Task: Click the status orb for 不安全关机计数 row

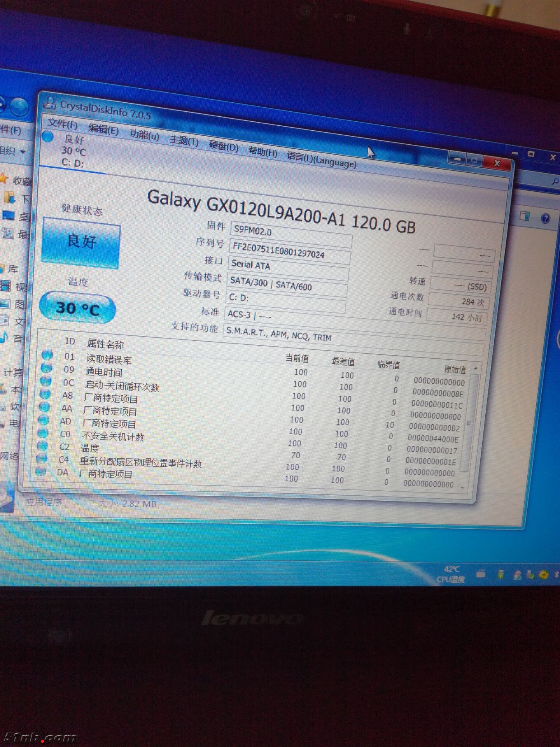Action: pyautogui.click(x=42, y=433)
